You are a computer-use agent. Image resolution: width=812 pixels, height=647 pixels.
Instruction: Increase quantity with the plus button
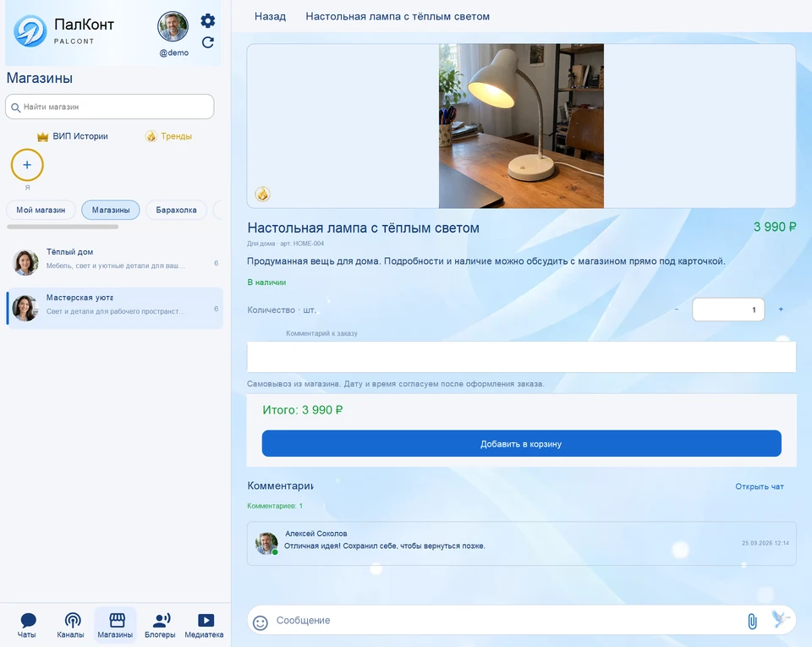(781, 310)
